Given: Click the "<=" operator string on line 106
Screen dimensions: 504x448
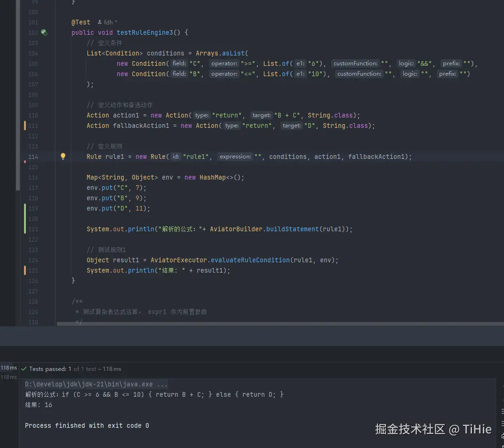Looking at the screenshot, I should click(x=248, y=74).
